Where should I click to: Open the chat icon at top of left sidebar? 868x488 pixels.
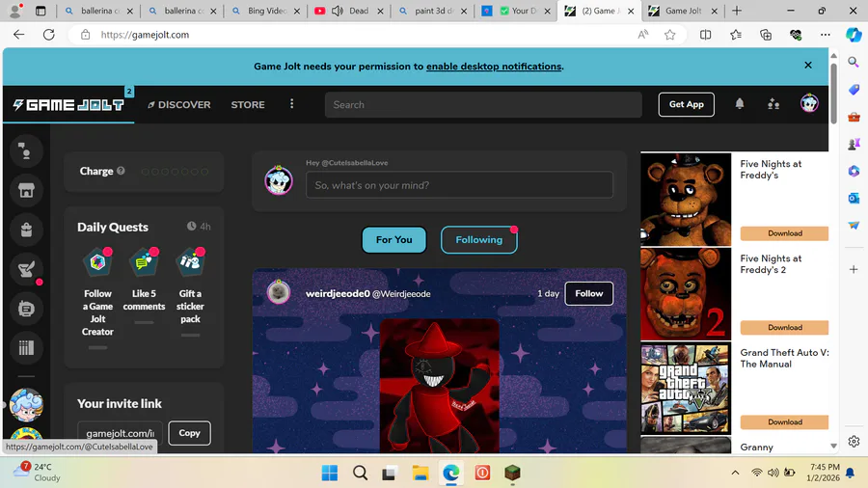pyautogui.click(x=26, y=151)
